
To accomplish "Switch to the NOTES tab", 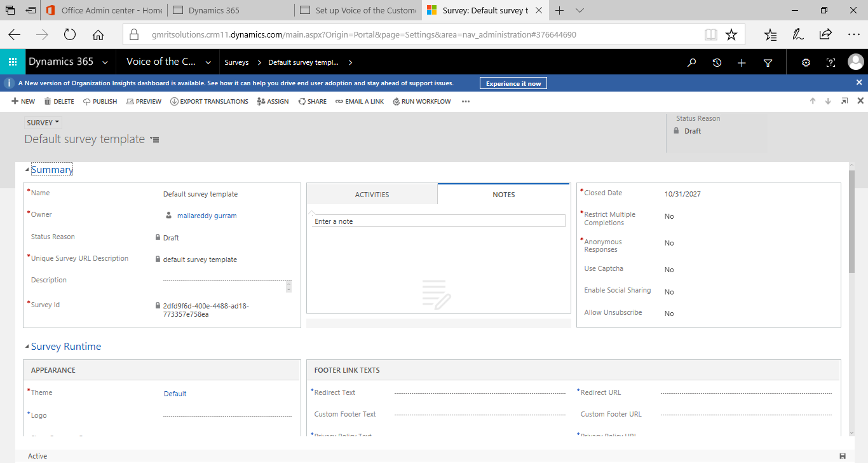I will tap(504, 194).
